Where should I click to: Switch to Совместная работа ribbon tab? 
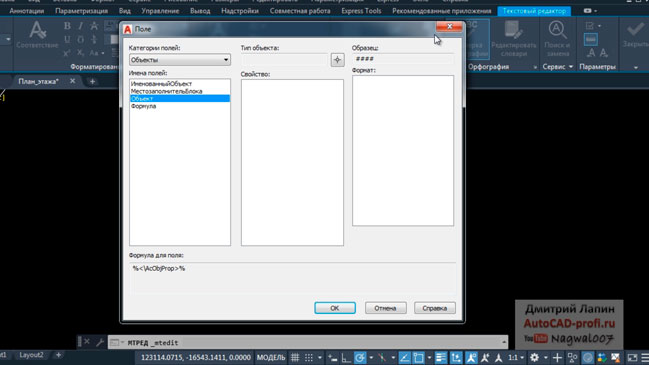pyautogui.click(x=300, y=11)
